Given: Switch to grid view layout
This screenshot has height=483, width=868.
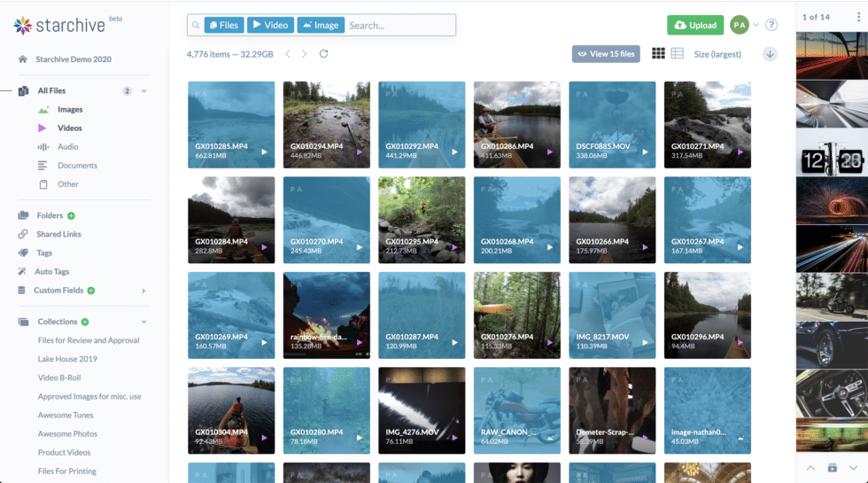Looking at the screenshot, I should pyautogui.click(x=658, y=54).
